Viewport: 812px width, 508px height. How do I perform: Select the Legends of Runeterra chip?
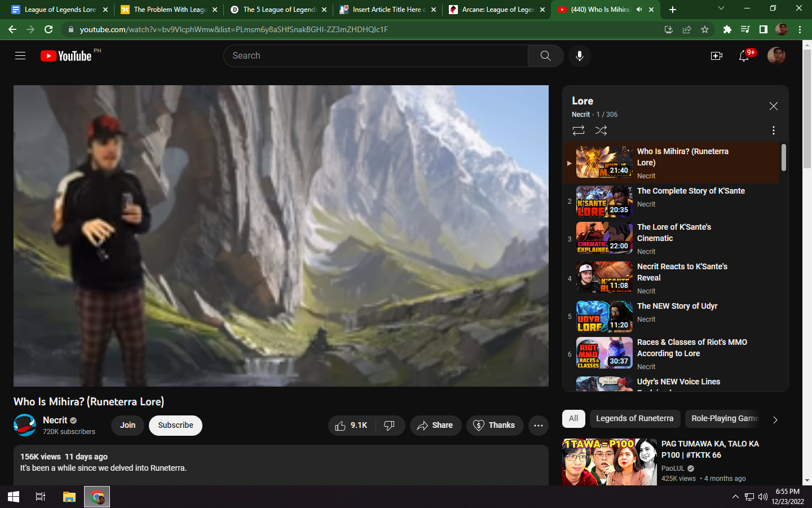click(634, 419)
